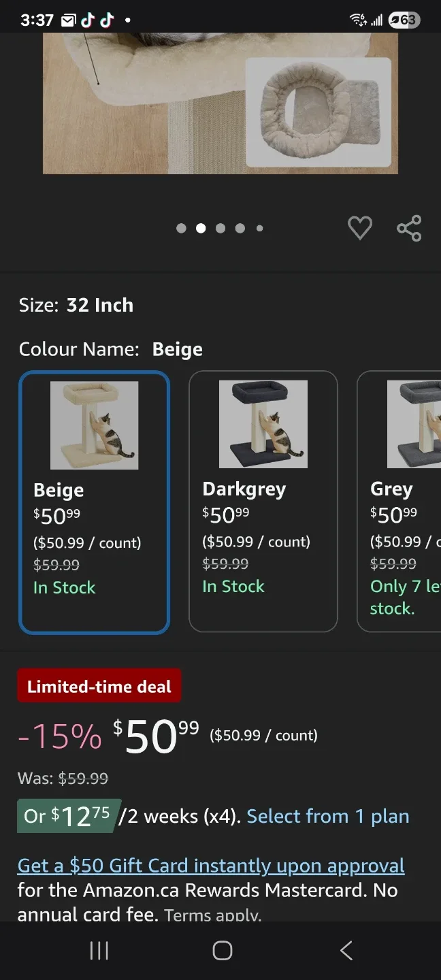The image size is (441, 980).
Task: Open payment plans via Select from 1 plan
Action: click(327, 816)
